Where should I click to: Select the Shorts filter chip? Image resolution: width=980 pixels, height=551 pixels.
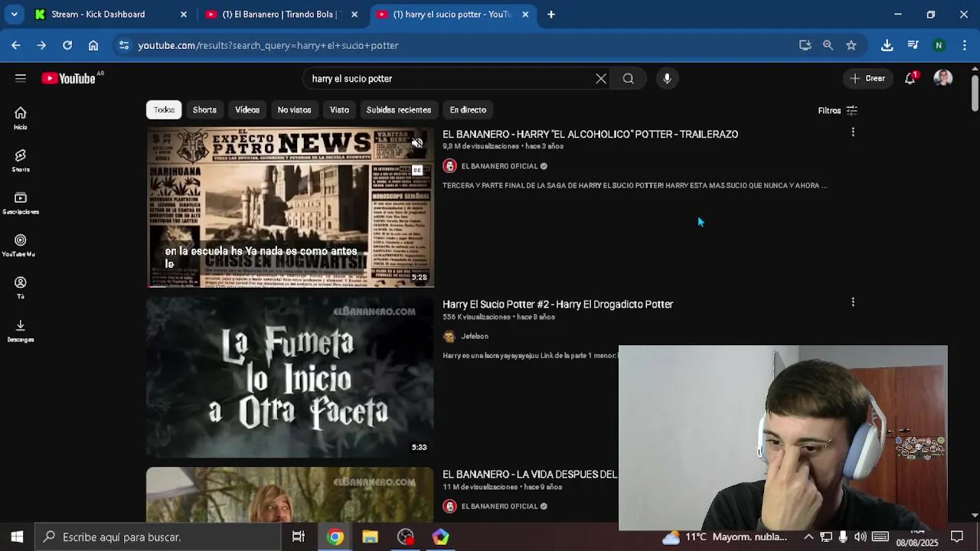click(x=204, y=109)
